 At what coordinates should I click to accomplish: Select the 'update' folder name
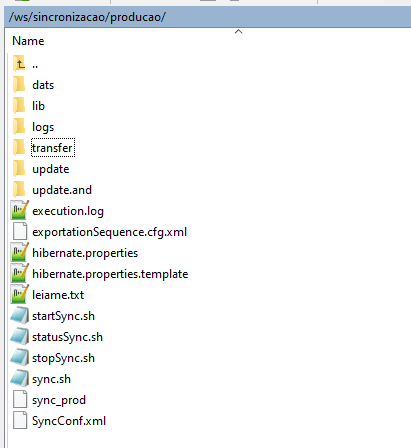click(x=51, y=169)
